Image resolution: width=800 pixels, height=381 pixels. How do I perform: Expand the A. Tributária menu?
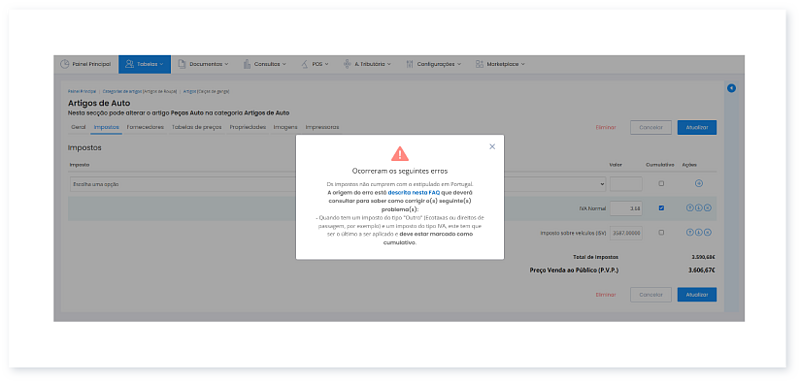coord(367,64)
